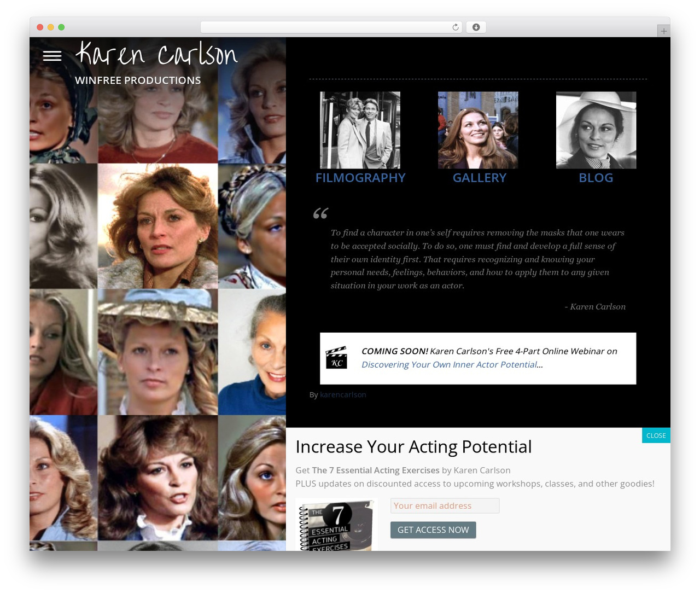Open a new browser tab with plus button

663,31
